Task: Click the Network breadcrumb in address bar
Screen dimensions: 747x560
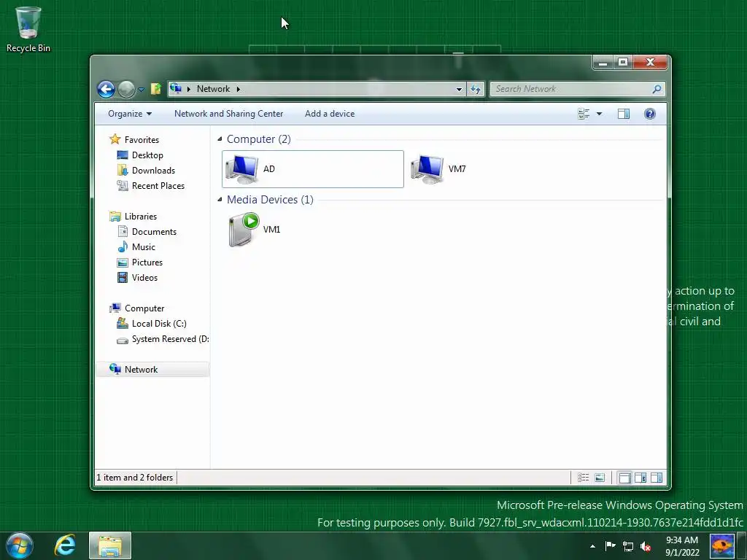Action: pos(213,89)
